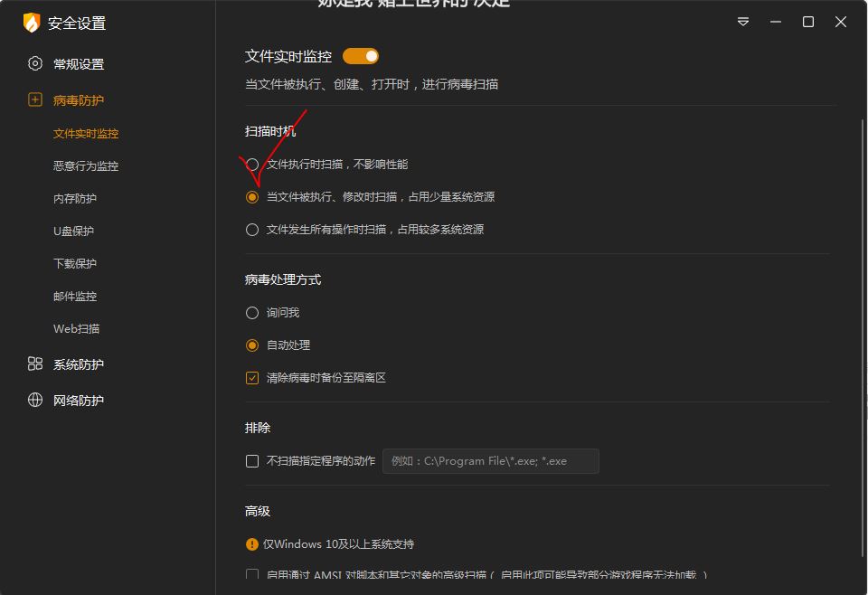
Task: Click the 病毒防护 plus-box icon
Action: point(35,99)
